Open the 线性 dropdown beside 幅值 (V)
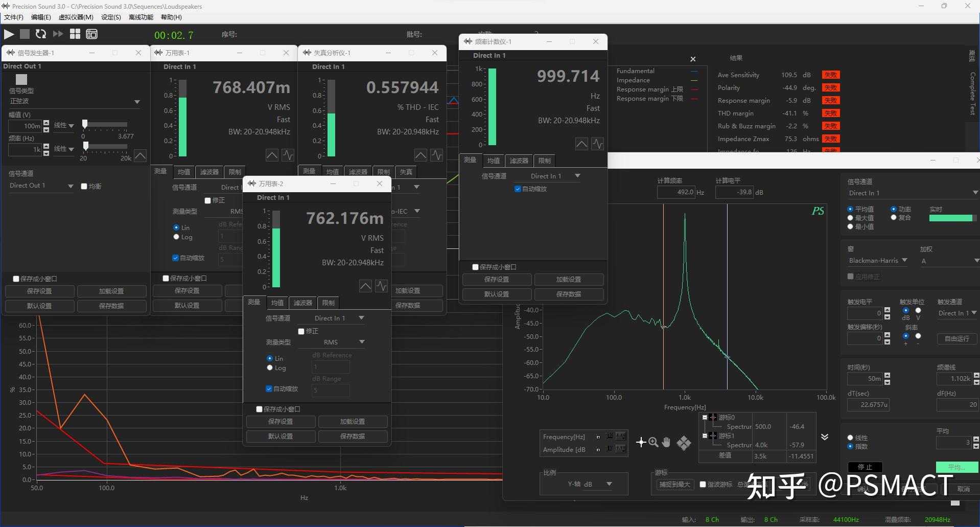This screenshot has height=527, width=980. point(64,126)
